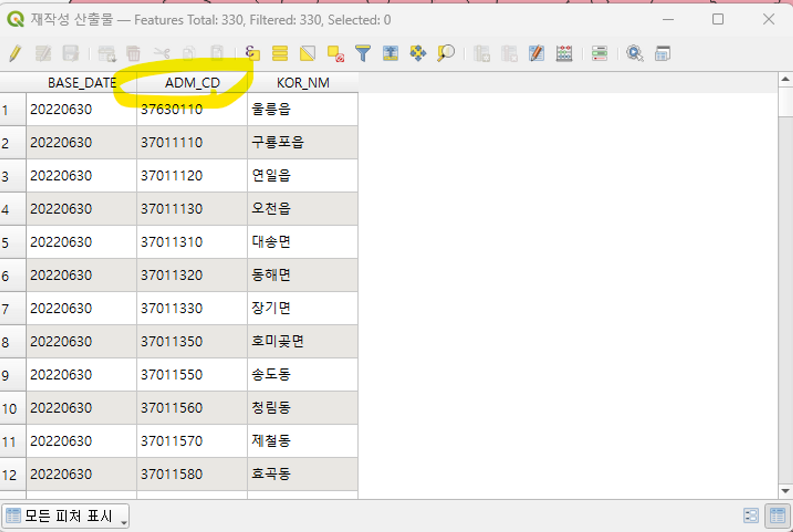This screenshot has height=532, width=793.
Task: Click ADM_CD cell 37011110
Action: point(192,143)
